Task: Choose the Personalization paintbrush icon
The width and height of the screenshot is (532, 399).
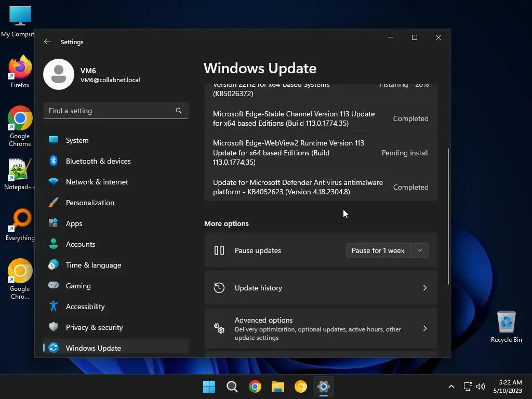Action: pyautogui.click(x=54, y=203)
